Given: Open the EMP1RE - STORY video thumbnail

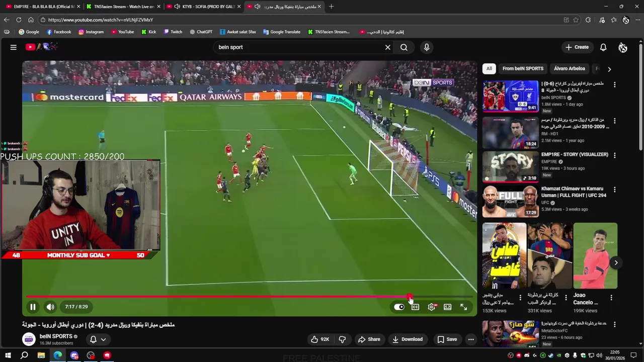Looking at the screenshot, I should tap(510, 167).
